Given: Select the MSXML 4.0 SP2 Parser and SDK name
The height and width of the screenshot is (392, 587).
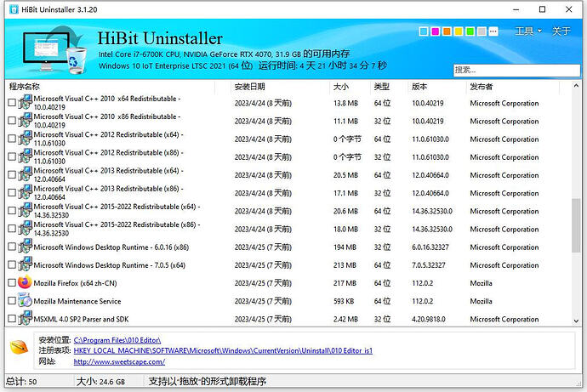Looking at the screenshot, I should pos(81,319).
